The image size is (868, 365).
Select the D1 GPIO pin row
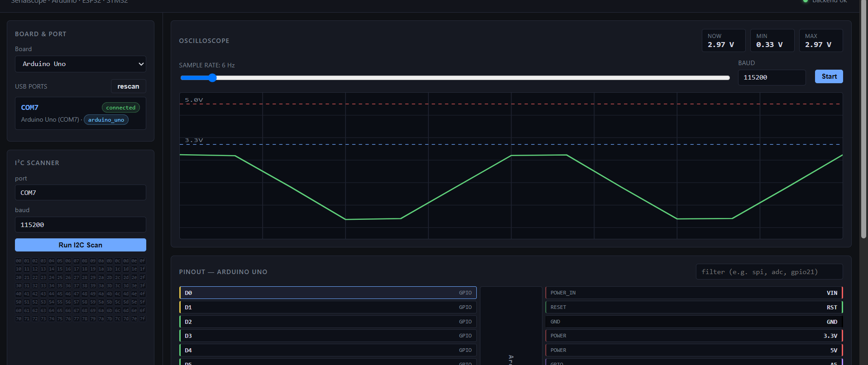click(328, 307)
